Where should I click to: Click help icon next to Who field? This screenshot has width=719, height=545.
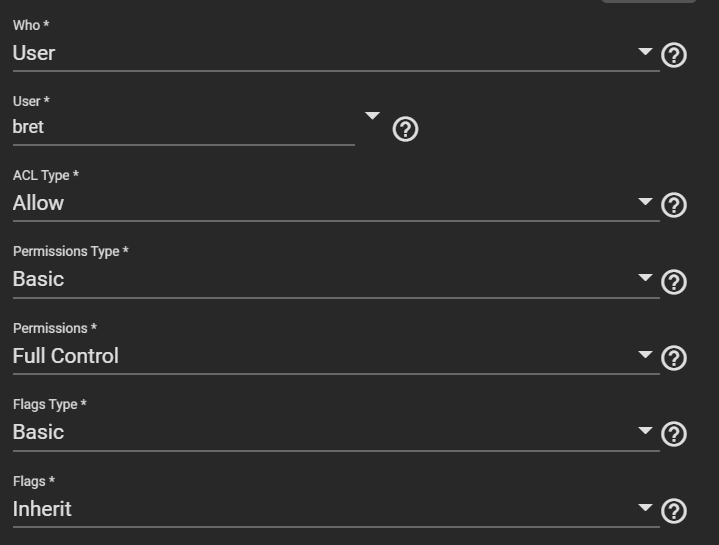coord(674,55)
